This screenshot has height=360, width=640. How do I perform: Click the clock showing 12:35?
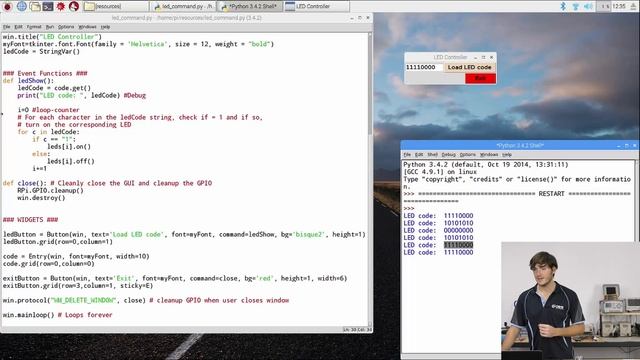[x=619, y=6]
